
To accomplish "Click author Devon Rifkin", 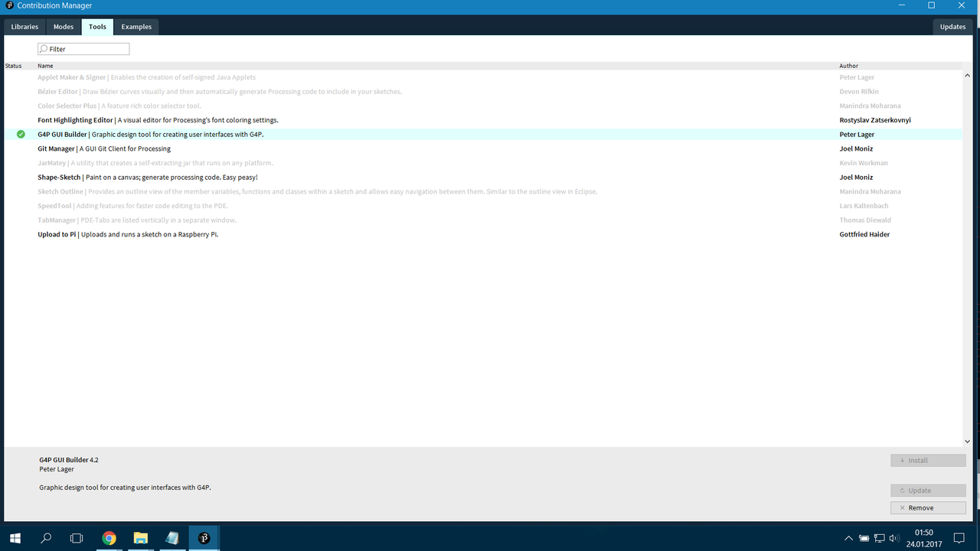I will [x=860, y=91].
